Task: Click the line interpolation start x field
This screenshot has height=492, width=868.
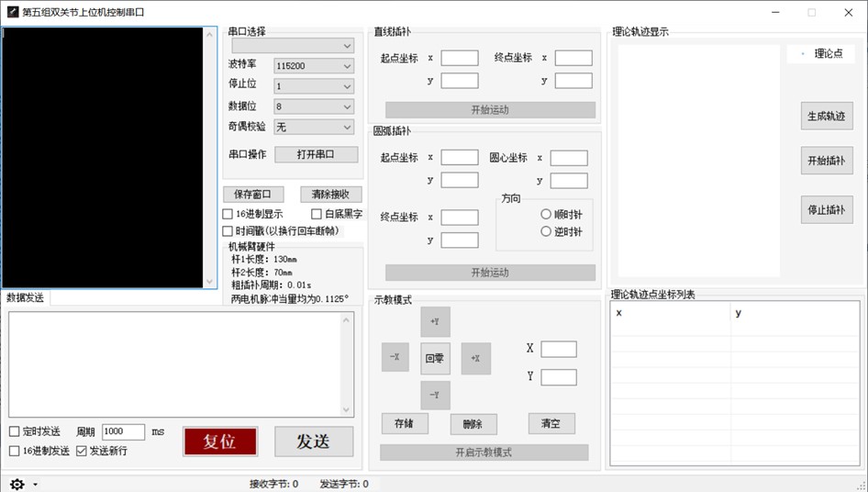Action: 460,58
